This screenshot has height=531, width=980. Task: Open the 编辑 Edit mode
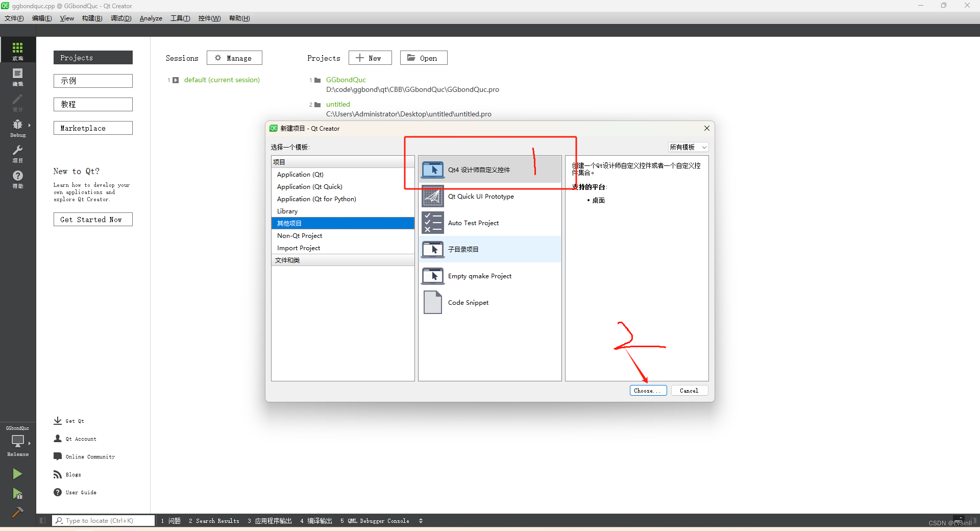pos(18,77)
